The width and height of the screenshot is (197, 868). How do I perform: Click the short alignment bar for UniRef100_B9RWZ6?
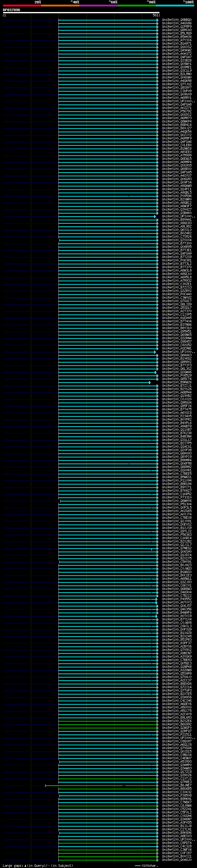[x=104, y=382]
